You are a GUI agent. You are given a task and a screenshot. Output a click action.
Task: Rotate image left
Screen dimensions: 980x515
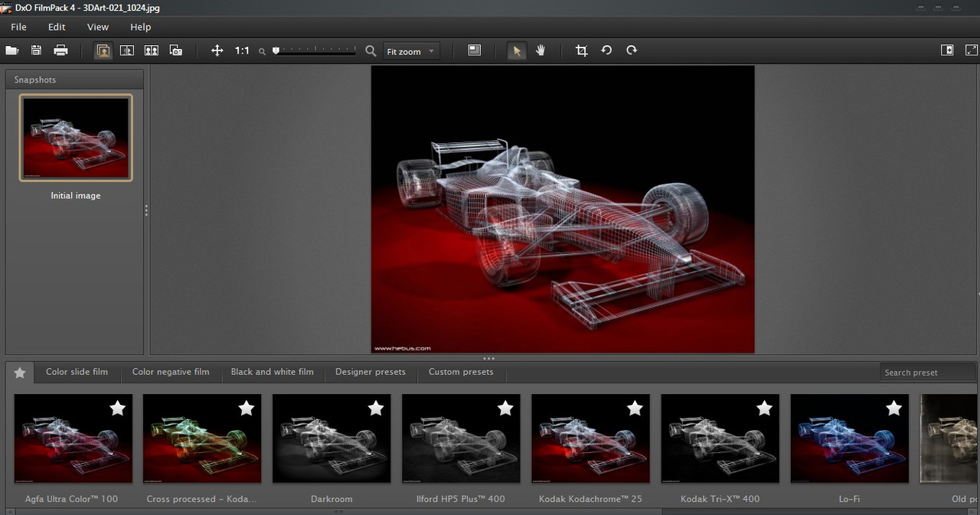[x=606, y=51]
